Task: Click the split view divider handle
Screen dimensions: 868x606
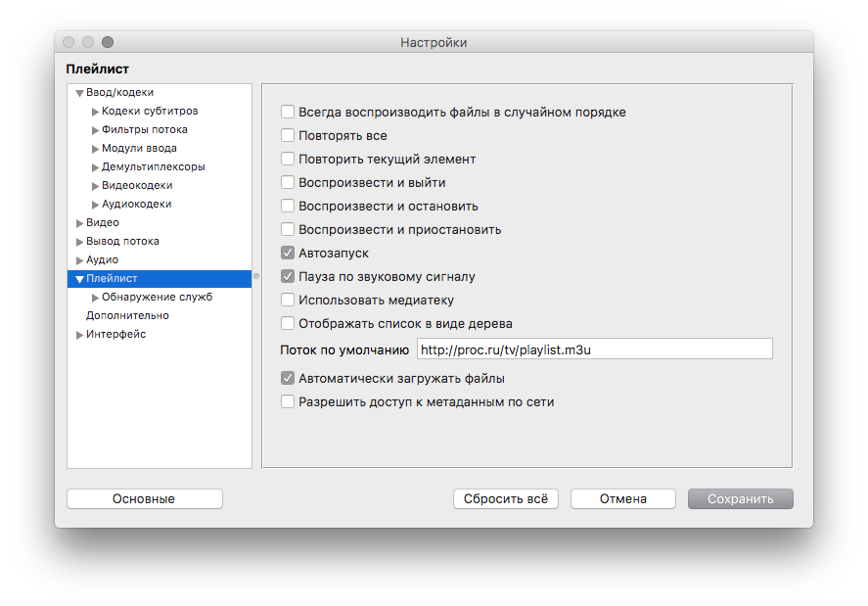Action: tap(256, 276)
